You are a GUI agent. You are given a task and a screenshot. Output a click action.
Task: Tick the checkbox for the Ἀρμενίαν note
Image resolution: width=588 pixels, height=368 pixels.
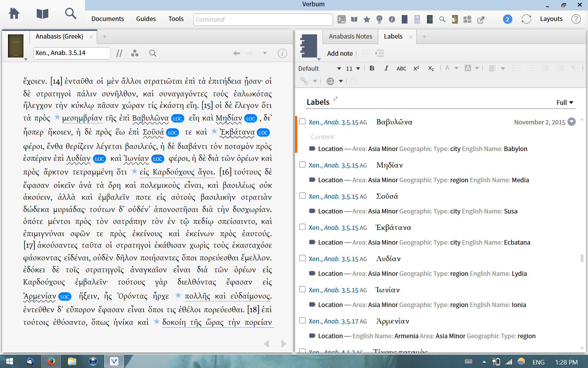(x=302, y=320)
